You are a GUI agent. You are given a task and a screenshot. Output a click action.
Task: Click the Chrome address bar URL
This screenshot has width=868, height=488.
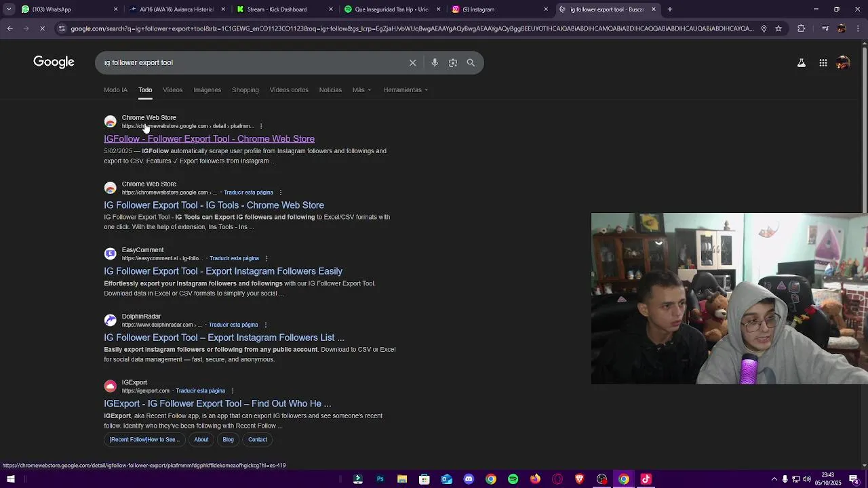tap(412, 28)
